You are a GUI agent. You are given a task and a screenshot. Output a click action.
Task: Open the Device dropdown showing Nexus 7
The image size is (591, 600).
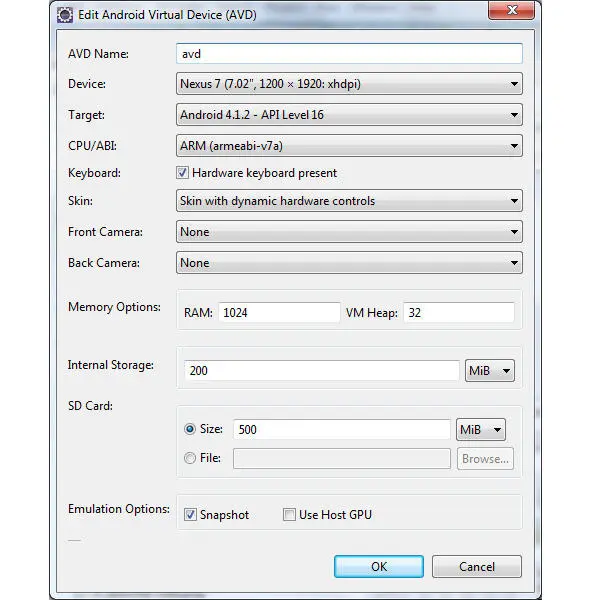coord(349,83)
